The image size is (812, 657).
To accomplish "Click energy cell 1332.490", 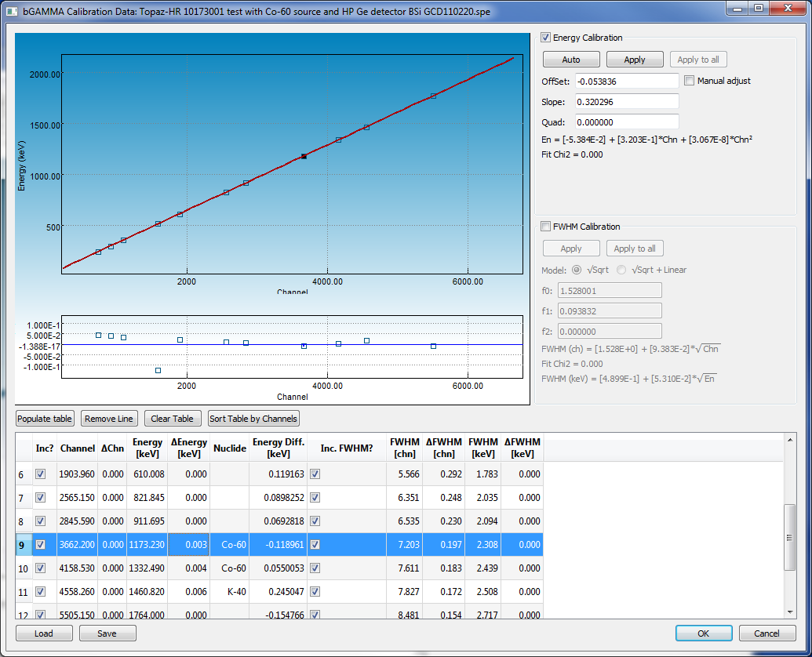I will 147,568.
